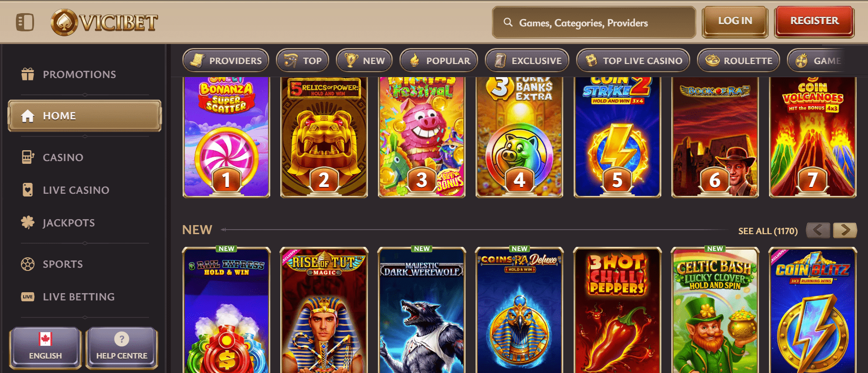Screen dimensions: 868x373
Task: Select the Top Live Casino tab
Action: pos(633,60)
